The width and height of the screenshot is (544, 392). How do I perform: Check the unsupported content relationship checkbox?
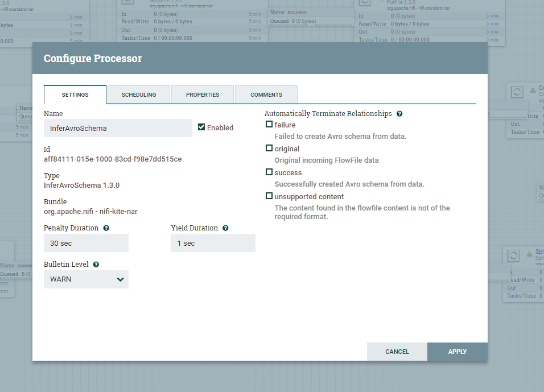[269, 196]
